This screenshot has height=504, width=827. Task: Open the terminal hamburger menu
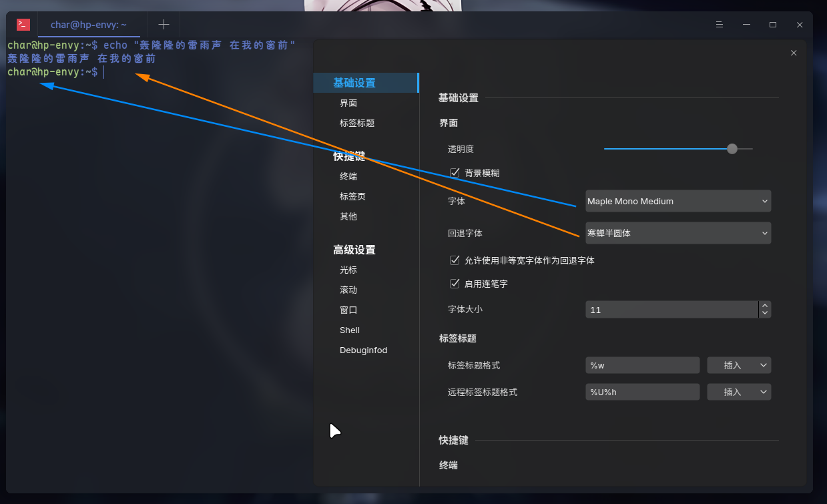pyautogui.click(x=720, y=25)
